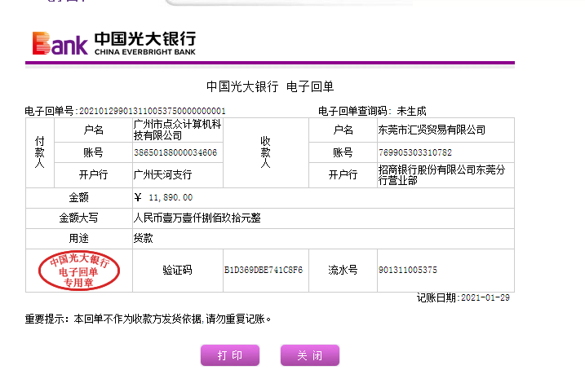
Task: Click the China Everbright Bank logo
Action: [x=114, y=43]
